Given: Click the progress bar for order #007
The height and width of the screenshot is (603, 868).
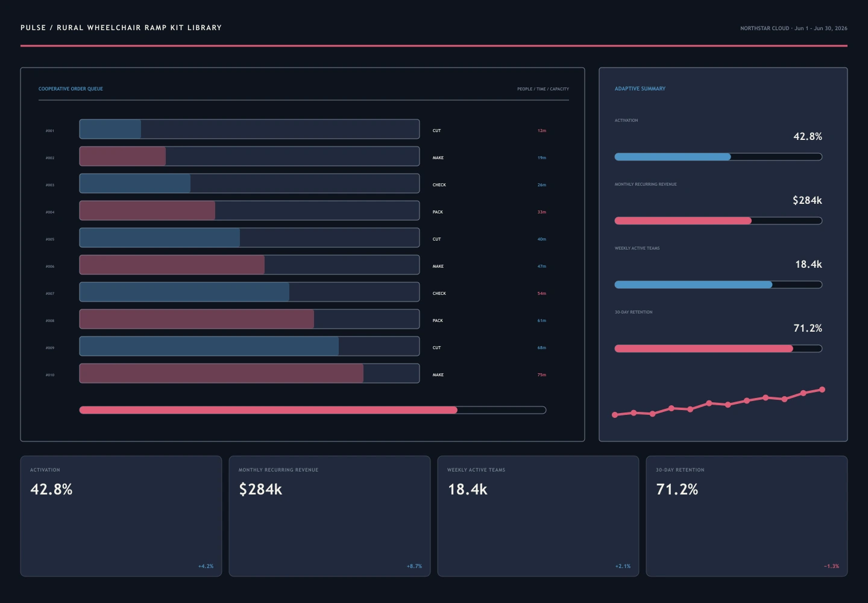Looking at the screenshot, I should (x=250, y=292).
